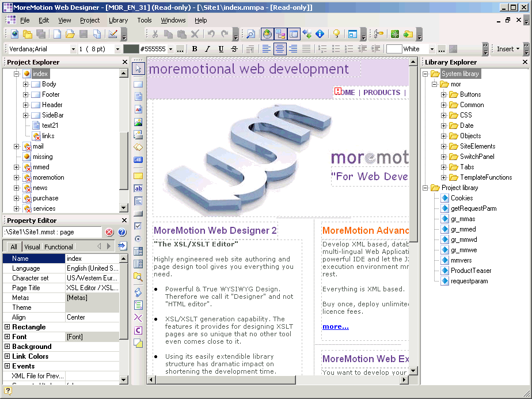Click the Undo arrow icon
532x399 pixels.
(x=211, y=34)
